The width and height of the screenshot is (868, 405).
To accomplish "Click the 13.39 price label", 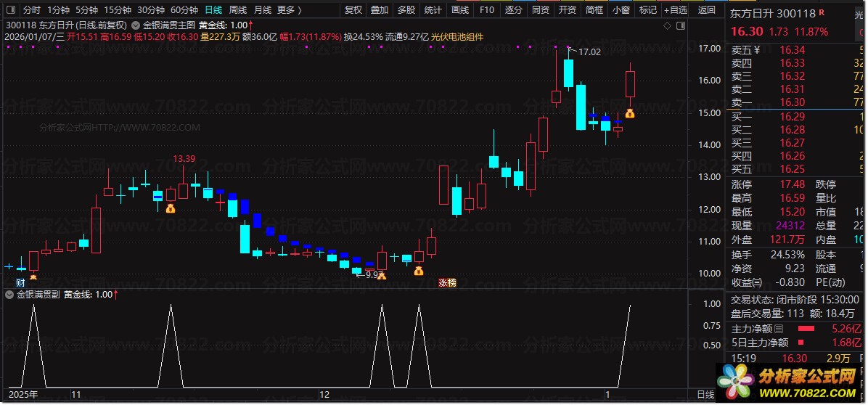I will coord(184,159).
